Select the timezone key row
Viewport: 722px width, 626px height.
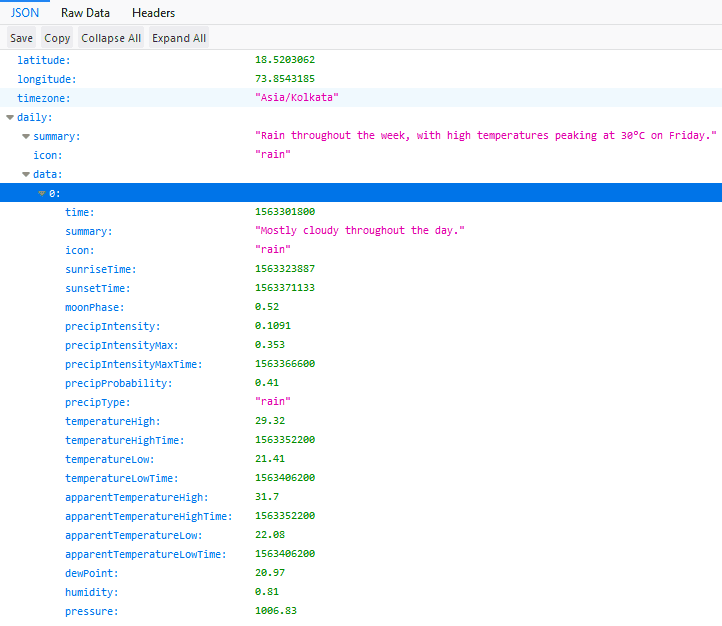[43, 98]
